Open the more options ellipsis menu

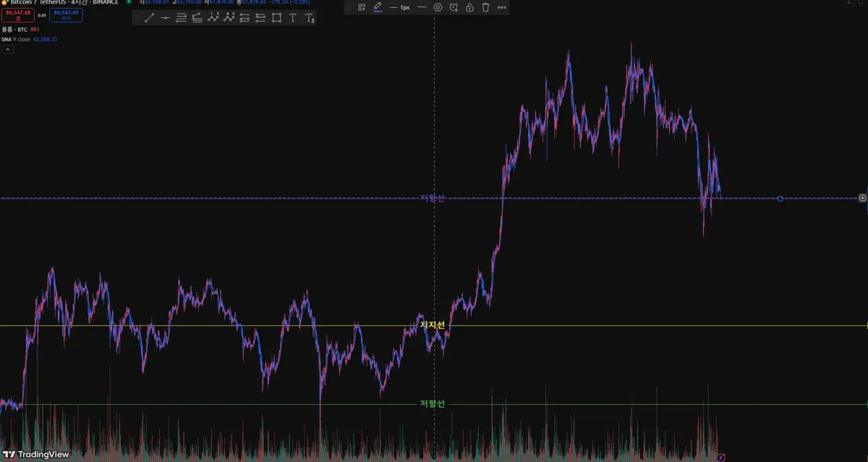click(x=502, y=7)
